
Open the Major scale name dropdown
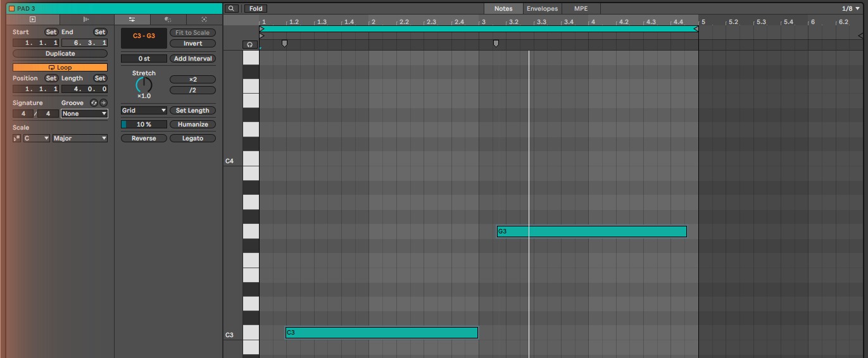click(x=80, y=138)
